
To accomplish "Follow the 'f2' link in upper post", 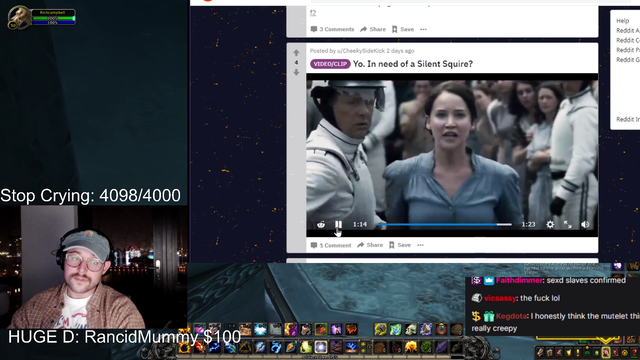I will coord(313,13).
